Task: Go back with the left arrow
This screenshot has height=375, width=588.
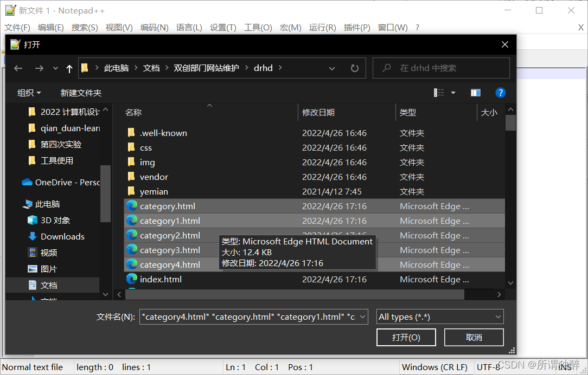Action: coord(18,68)
